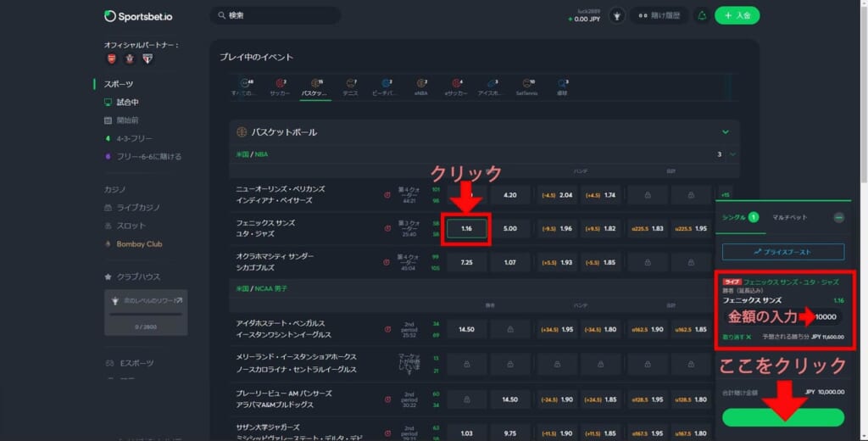Viewport: 868px width, 441px height.
Task: Click the basketball icon beside バスケットボール heading
Action: coord(242,131)
